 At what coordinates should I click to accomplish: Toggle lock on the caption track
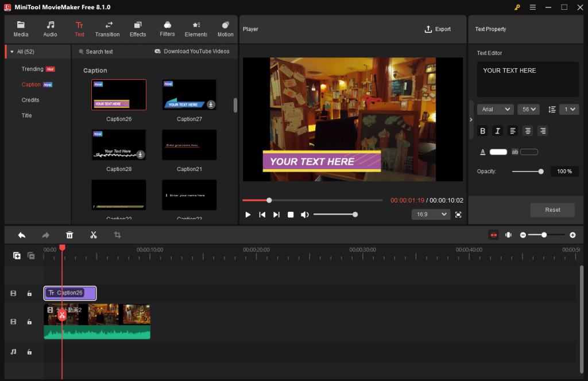coord(29,294)
